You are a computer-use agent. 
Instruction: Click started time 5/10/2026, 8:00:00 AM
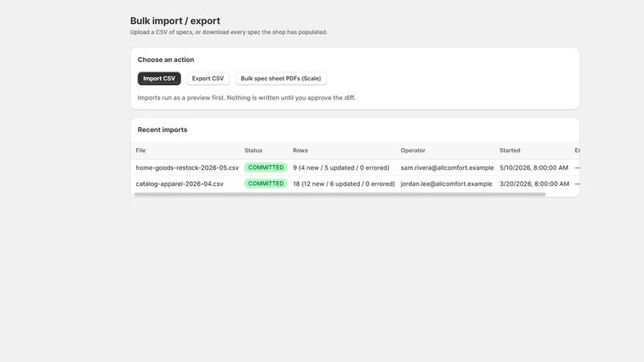pos(534,167)
